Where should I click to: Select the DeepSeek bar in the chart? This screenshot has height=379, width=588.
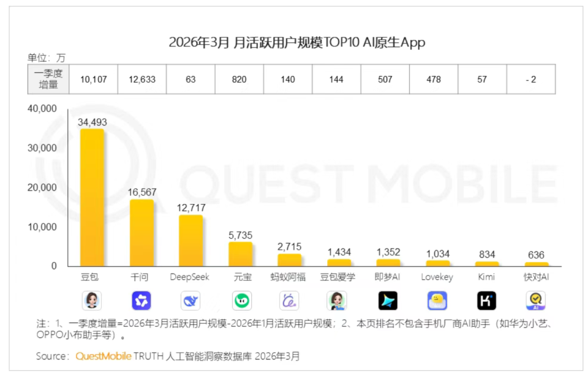point(191,241)
